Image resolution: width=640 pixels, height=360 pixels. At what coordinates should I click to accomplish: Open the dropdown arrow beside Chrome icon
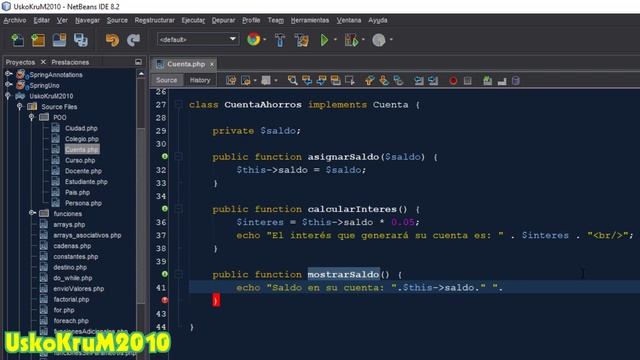pos(264,40)
